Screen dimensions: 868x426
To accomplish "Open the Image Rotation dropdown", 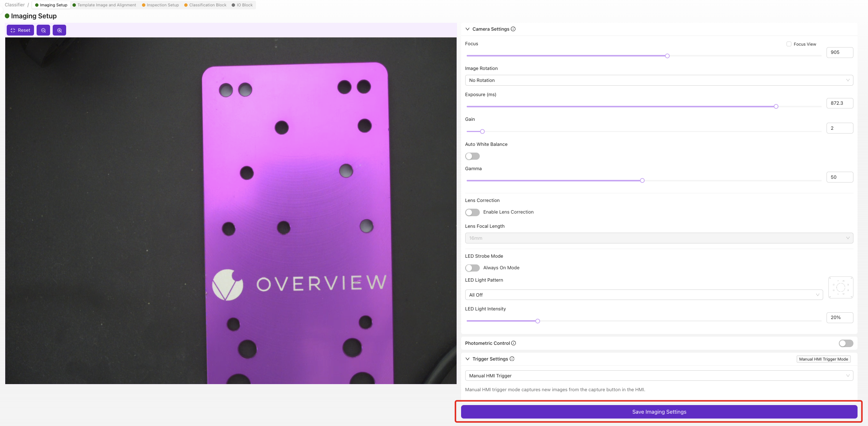I will pyautogui.click(x=659, y=80).
